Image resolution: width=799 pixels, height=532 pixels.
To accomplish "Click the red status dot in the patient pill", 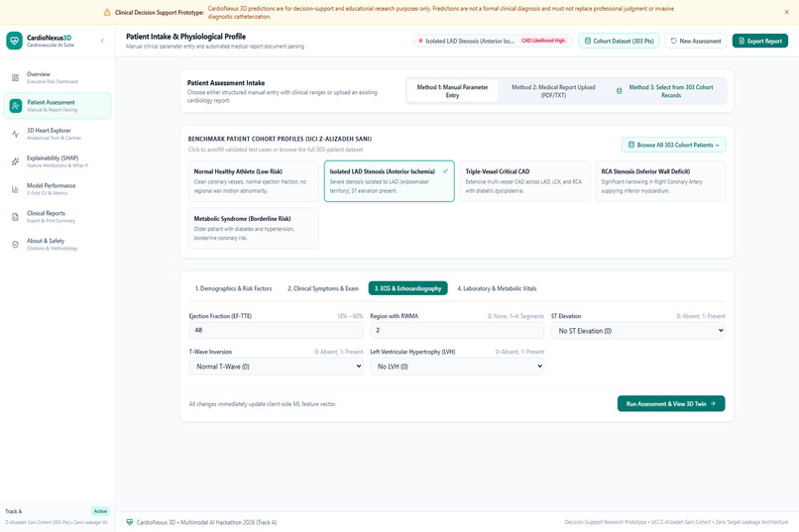I will tap(420, 41).
